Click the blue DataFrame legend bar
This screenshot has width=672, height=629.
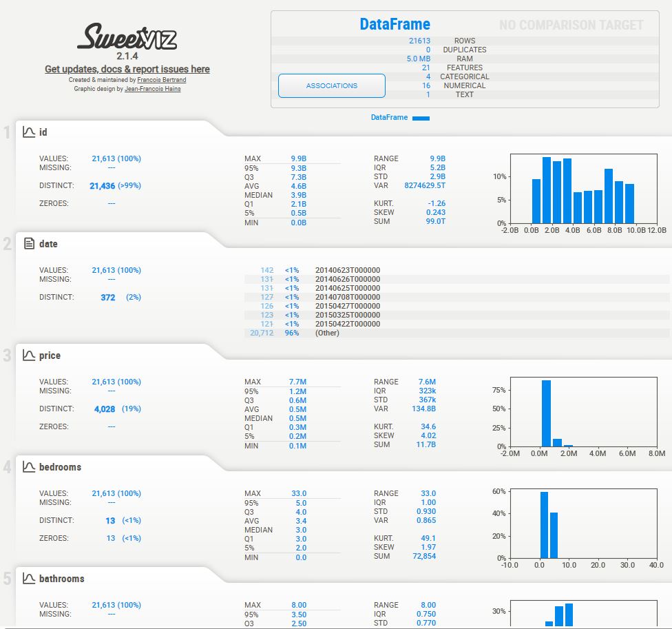point(420,117)
